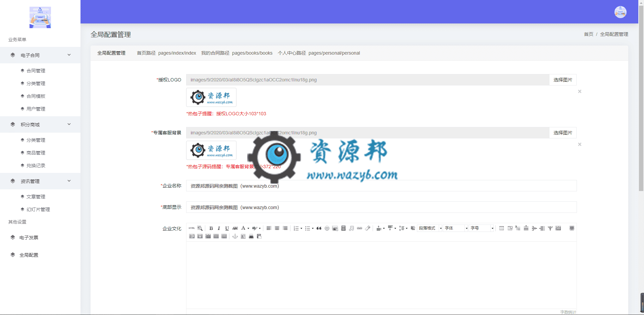The height and width of the screenshot is (315, 644).
Task: Open the font color dropdown arrow
Action: pyautogui.click(x=248, y=229)
